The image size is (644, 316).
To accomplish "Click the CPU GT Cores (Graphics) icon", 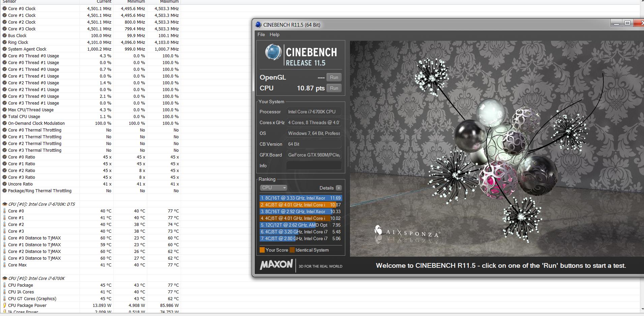I will [x=4, y=298].
